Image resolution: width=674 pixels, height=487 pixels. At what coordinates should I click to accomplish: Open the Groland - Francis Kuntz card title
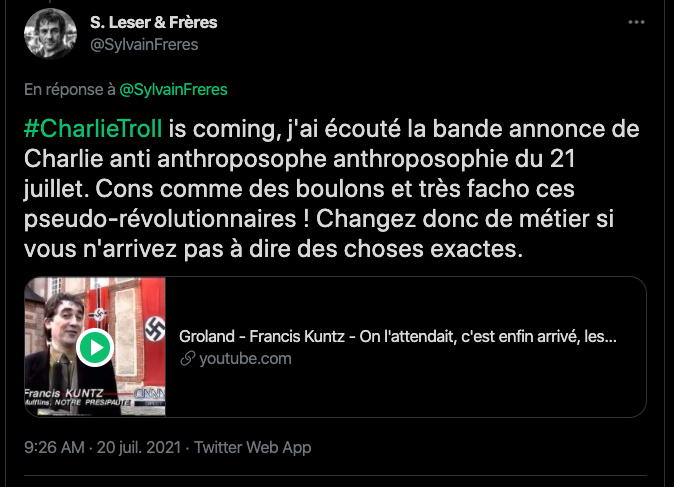tap(397, 337)
